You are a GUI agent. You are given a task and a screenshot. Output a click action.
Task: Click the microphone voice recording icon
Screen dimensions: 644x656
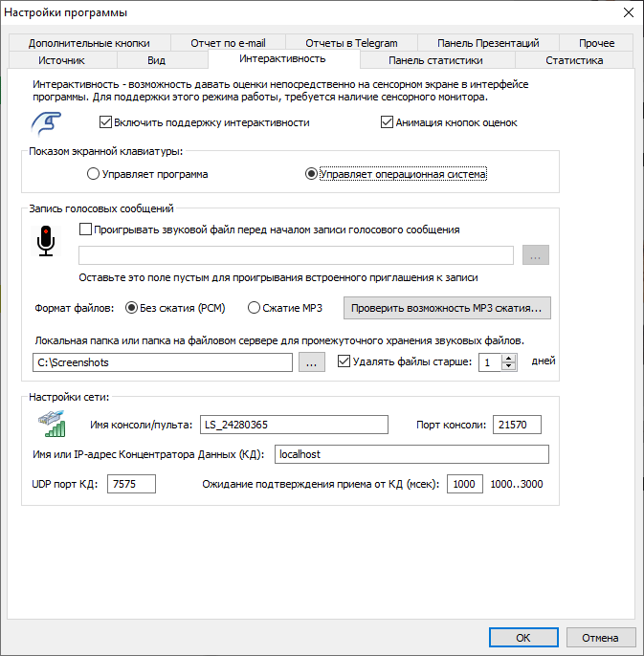point(46,242)
